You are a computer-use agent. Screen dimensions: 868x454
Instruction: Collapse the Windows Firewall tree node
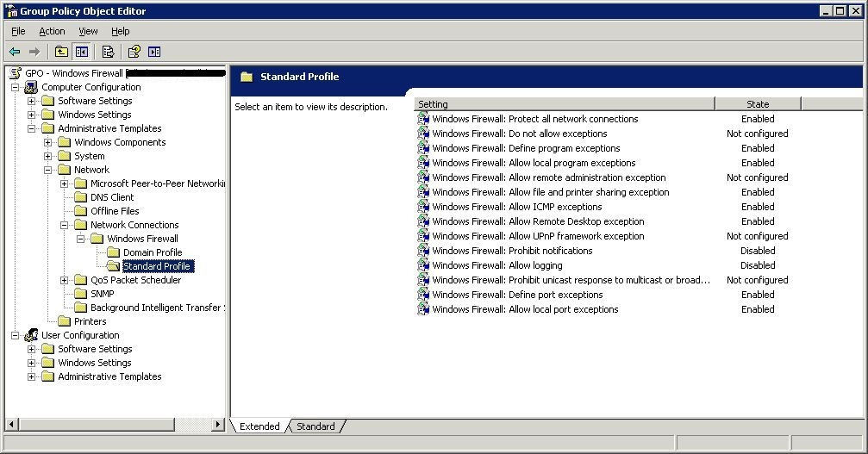pos(81,239)
